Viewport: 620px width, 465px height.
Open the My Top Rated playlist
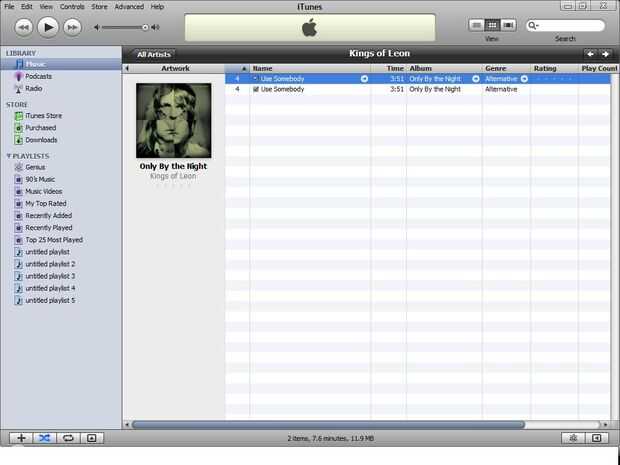point(45,204)
